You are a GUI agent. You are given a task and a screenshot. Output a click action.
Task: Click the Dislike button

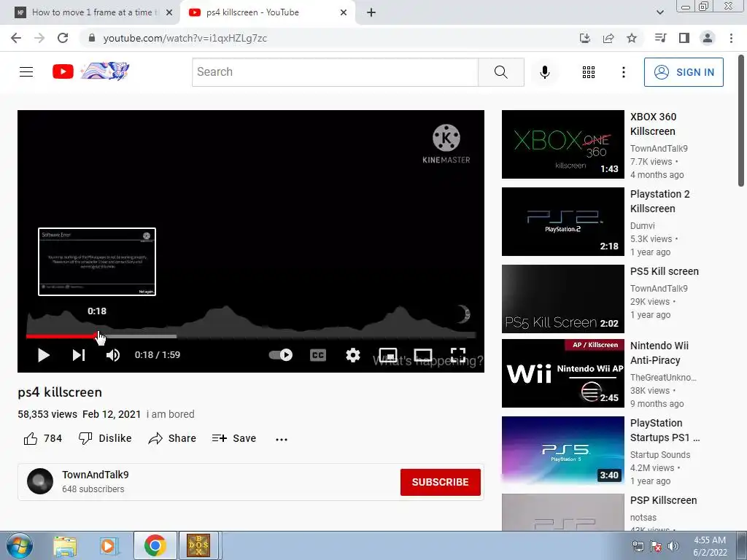click(105, 438)
